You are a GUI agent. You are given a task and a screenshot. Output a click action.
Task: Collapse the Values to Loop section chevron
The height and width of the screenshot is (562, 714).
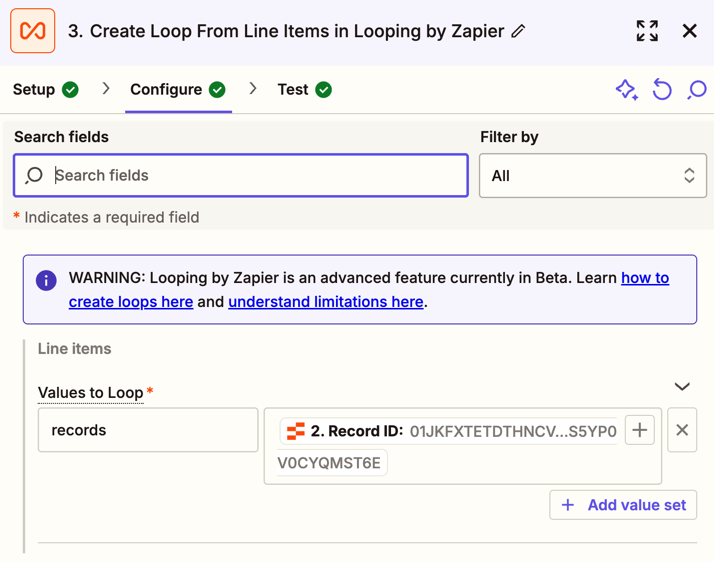682,387
